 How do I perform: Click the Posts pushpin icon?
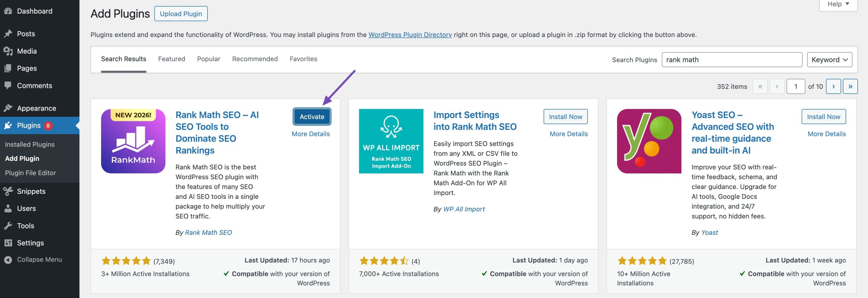[8, 34]
